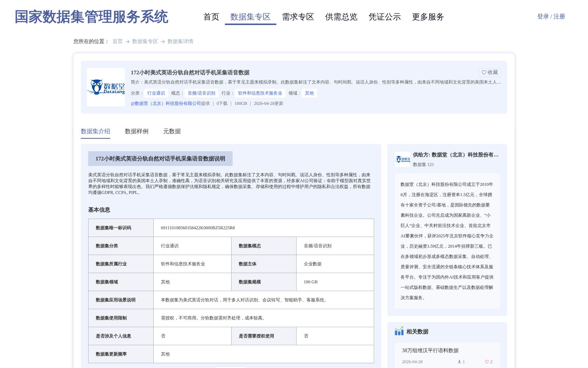Open related dataset 38万组维汉平行语料数据
588x368 pixels.
coord(430,351)
